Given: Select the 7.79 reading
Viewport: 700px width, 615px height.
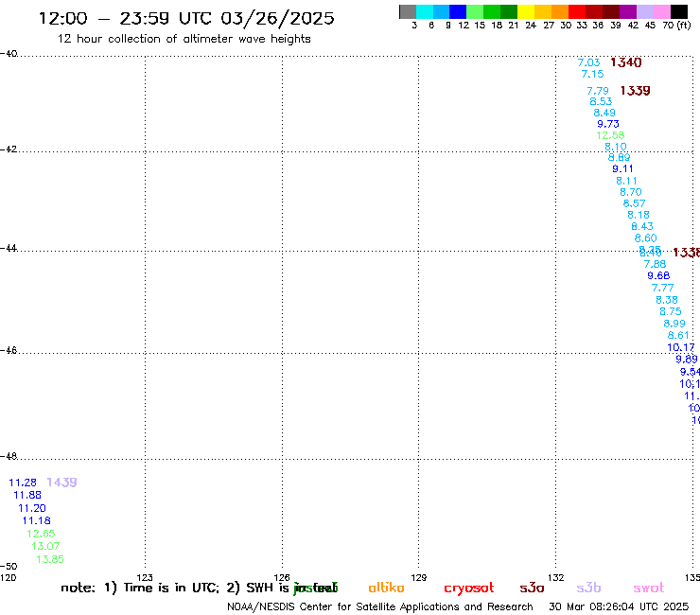Looking at the screenshot, I should click(598, 91).
